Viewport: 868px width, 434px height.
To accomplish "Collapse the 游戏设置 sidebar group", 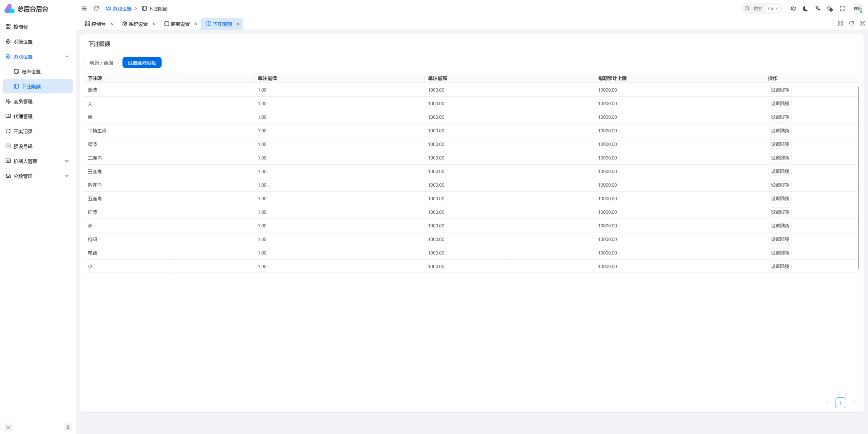I will [x=38, y=57].
